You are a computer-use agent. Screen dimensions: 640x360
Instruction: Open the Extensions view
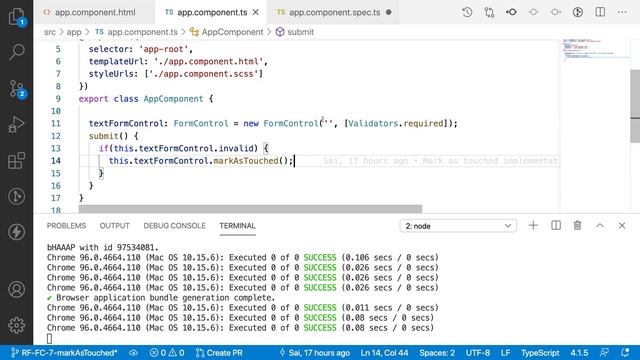(x=16, y=160)
